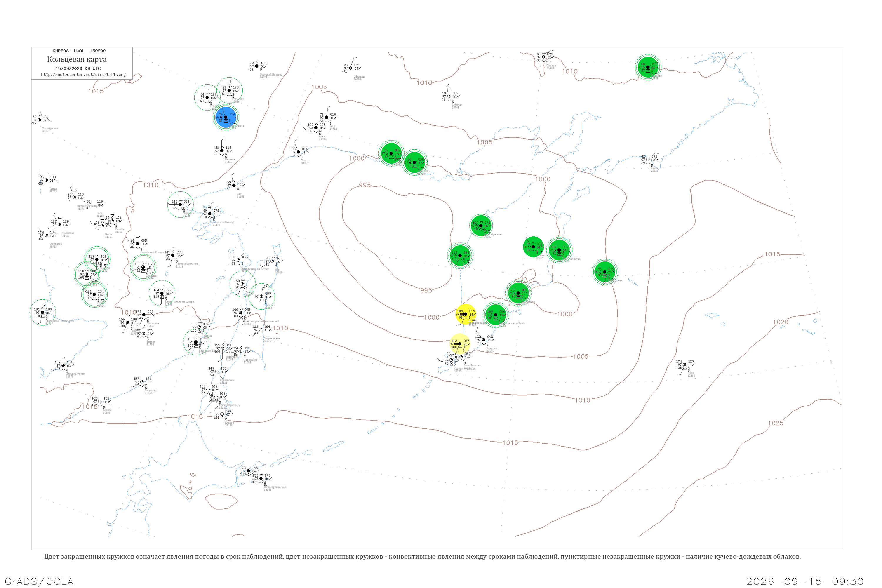Click the green Усть-Камчатск station marker
The image size is (882, 588).
(559, 250)
